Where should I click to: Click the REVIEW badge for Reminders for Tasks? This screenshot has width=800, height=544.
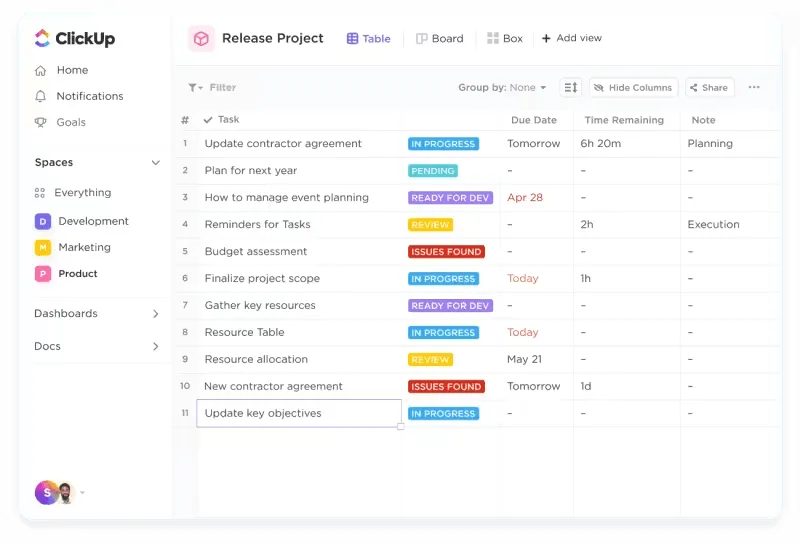point(430,225)
